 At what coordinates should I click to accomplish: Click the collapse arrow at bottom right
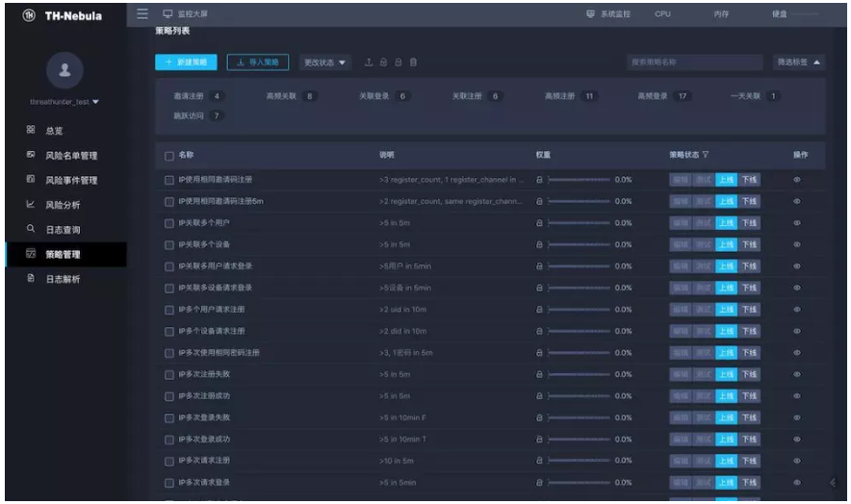[x=833, y=482]
